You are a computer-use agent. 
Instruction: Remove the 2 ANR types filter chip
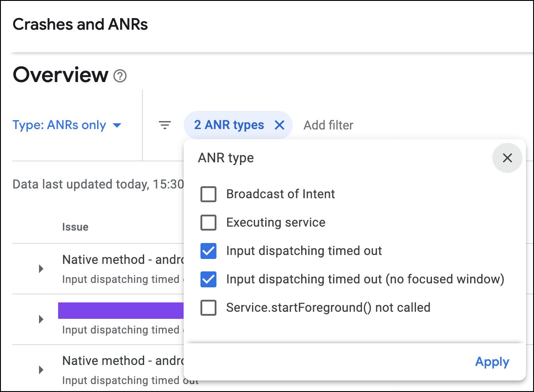(279, 125)
